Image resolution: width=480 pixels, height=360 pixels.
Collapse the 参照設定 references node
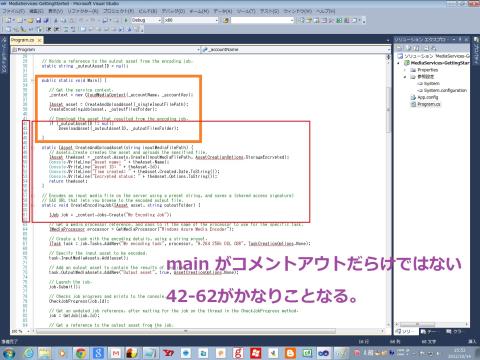click(405, 77)
